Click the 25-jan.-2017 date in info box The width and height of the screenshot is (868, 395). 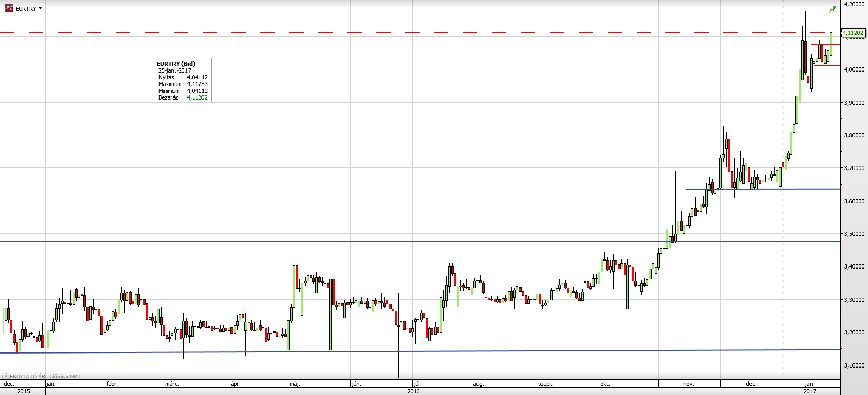[x=175, y=70]
